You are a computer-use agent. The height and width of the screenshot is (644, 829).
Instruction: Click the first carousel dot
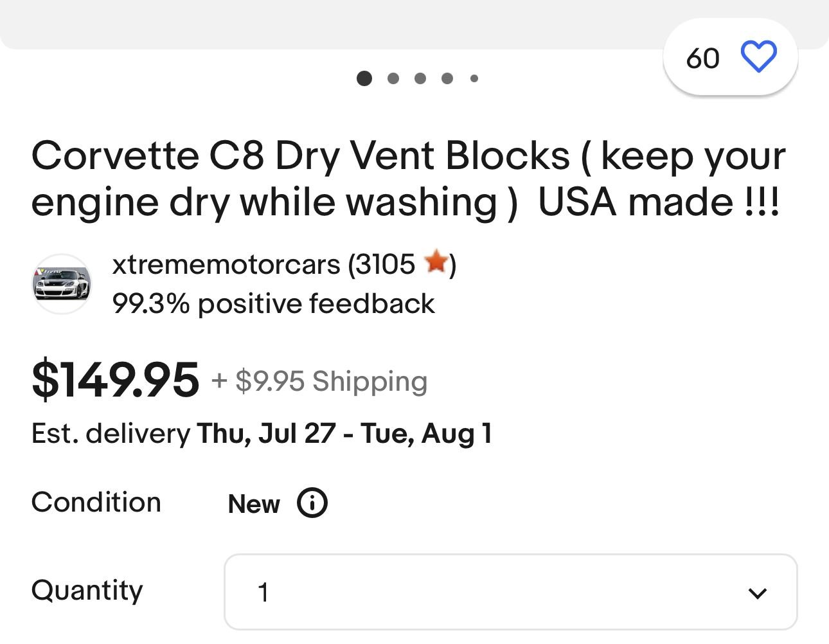click(x=365, y=78)
